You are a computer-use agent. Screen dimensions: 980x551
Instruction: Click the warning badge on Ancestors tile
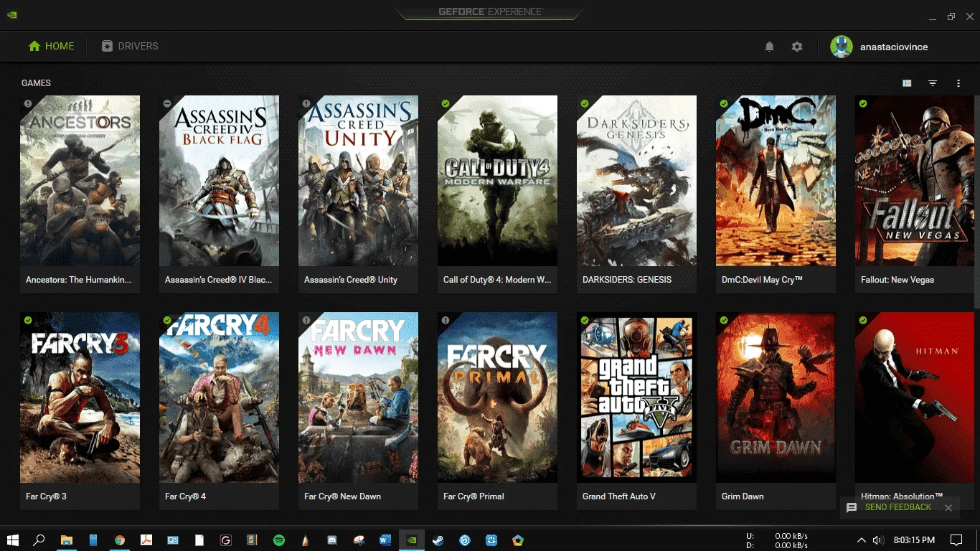(x=28, y=103)
